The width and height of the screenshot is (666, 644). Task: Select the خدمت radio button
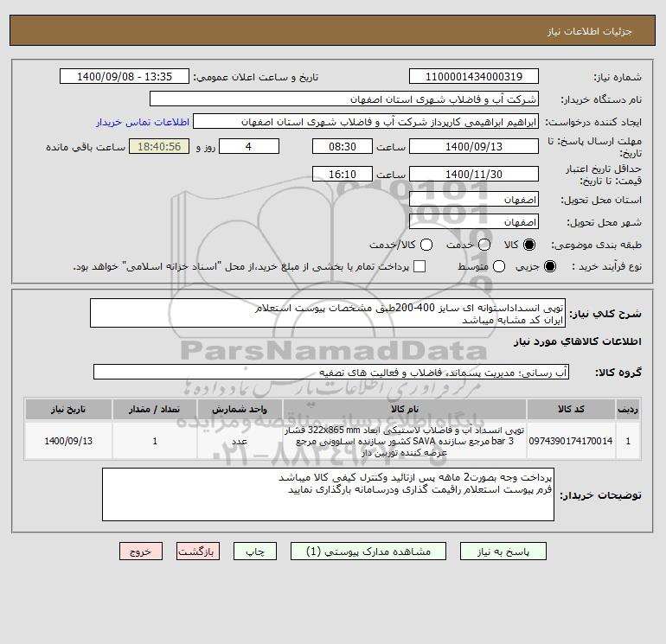(x=484, y=245)
